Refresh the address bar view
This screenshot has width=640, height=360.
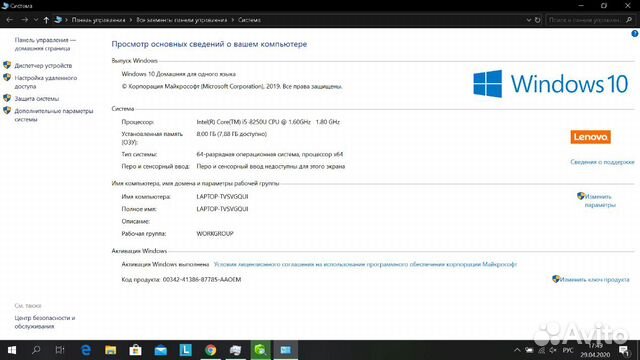[x=538, y=20]
